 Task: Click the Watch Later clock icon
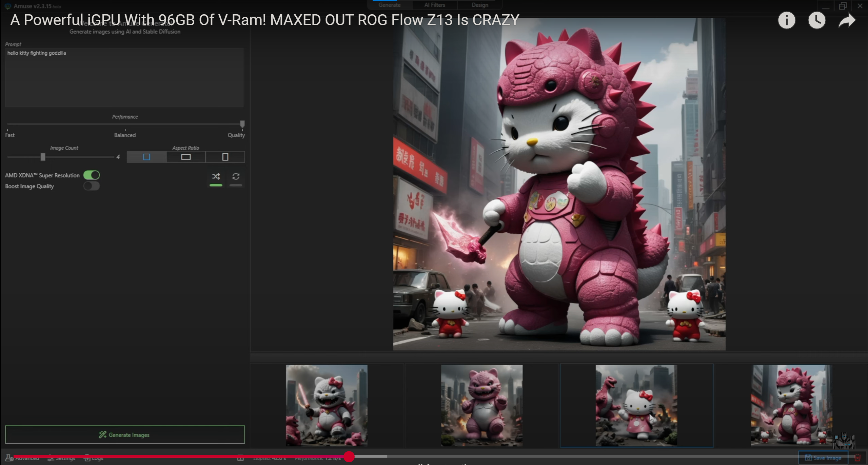[816, 20]
